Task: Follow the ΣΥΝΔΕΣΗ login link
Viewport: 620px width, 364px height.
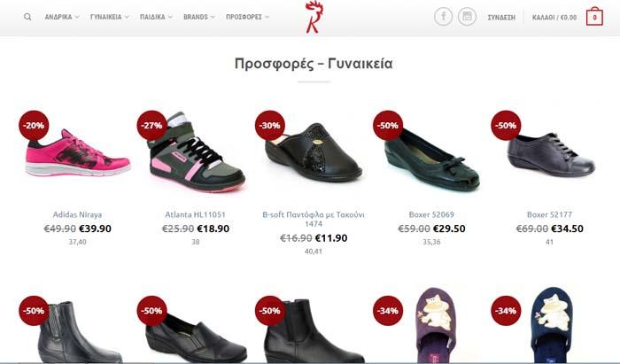Action: point(501,18)
